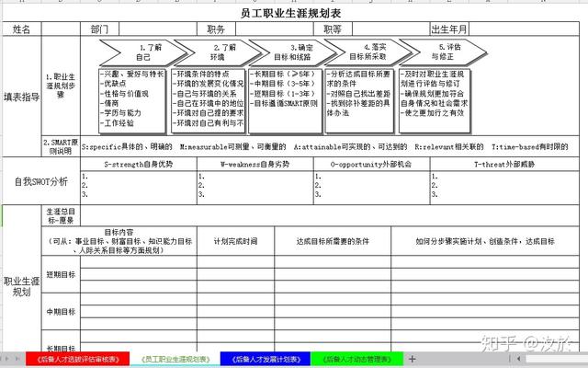Select the 填表指导 cell

coord(22,97)
